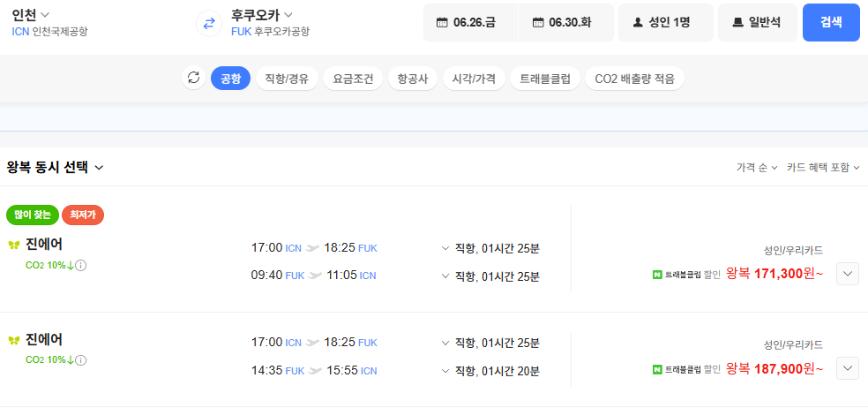
Task: Click 왕복 171,300원~ price
Action: point(774,274)
